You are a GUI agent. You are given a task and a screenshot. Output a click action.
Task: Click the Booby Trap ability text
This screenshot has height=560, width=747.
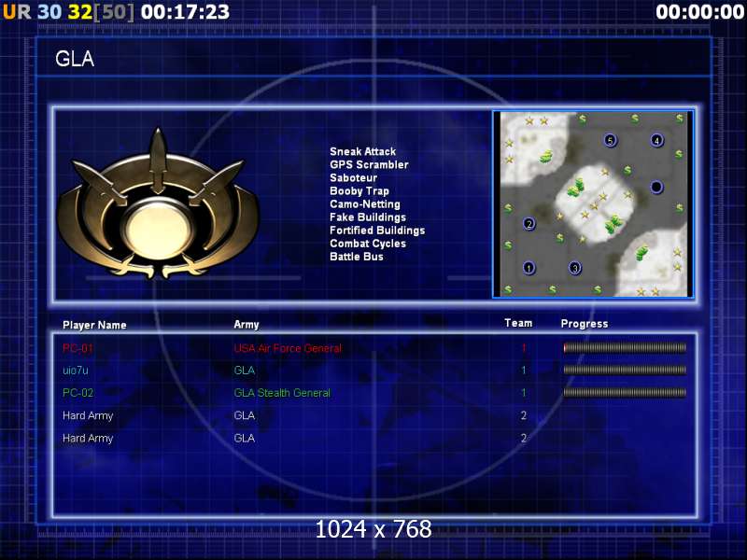[359, 191]
